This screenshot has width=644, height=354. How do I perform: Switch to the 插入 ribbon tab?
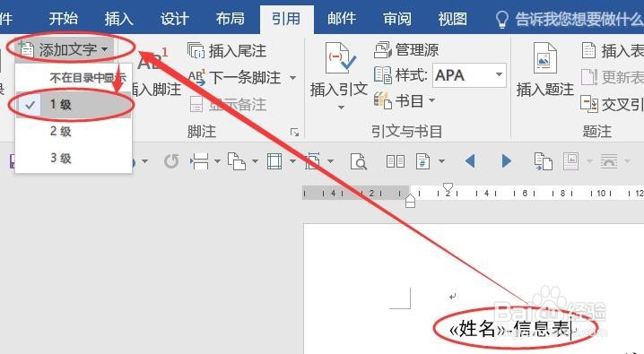(x=118, y=19)
